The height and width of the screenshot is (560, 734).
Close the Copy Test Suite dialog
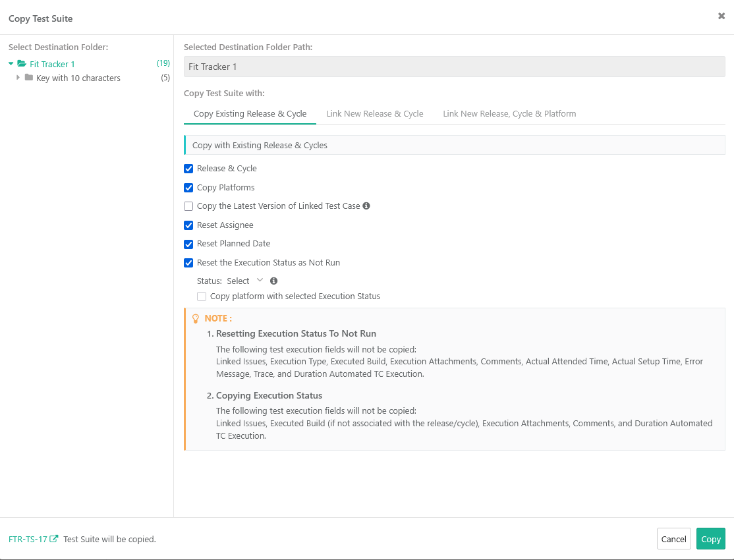(x=721, y=16)
